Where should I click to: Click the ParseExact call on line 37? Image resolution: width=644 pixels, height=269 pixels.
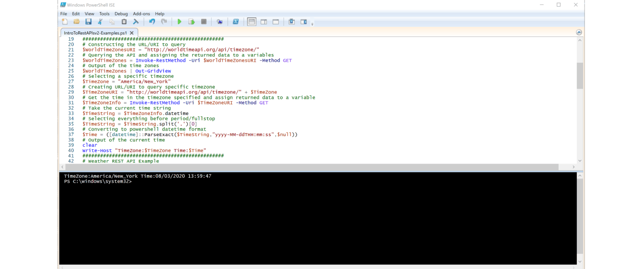(x=190, y=134)
